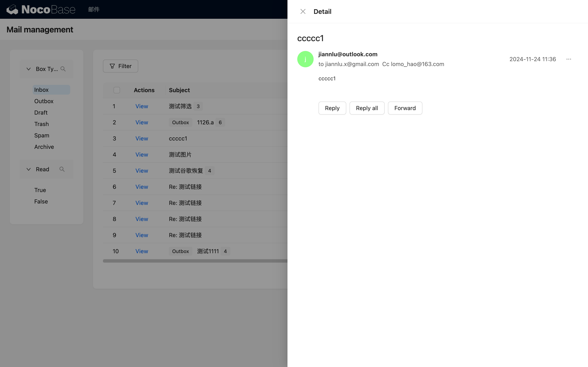Collapse the Read filter section

29,169
